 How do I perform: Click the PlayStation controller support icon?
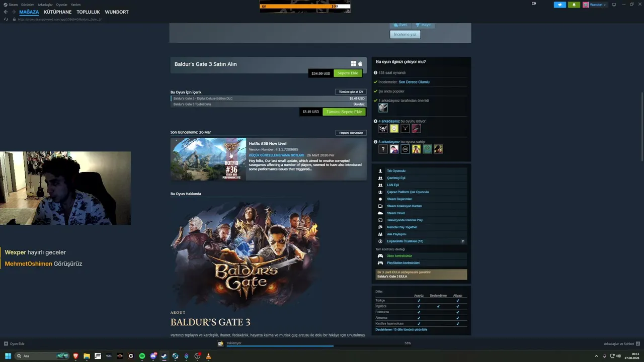pos(380,263)
